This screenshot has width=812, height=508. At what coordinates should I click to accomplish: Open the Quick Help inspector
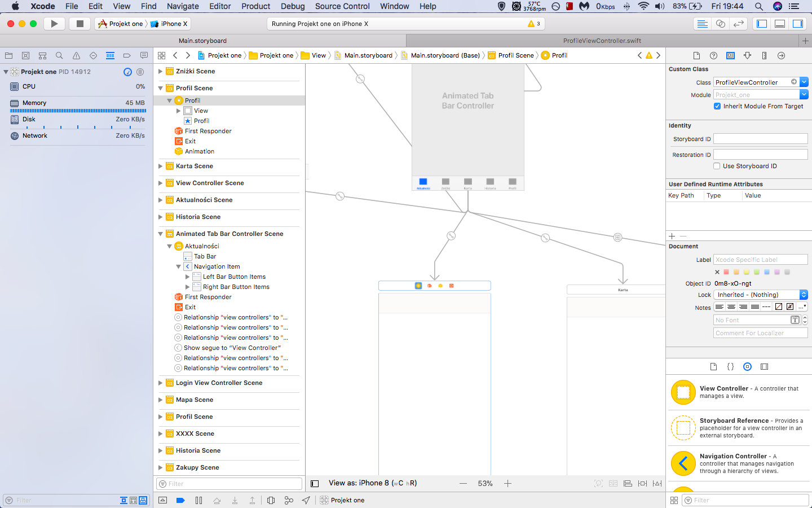click(x=713, y=55)
